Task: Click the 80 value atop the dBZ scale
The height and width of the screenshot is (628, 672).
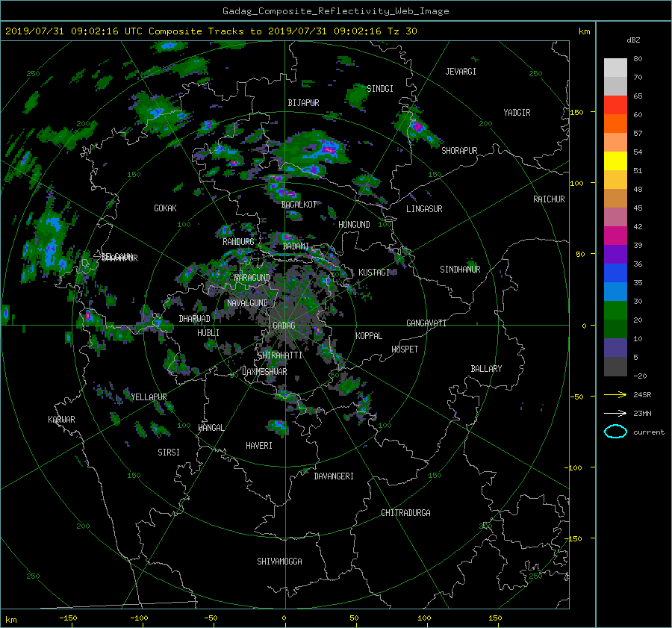Action: pos(638,59)
